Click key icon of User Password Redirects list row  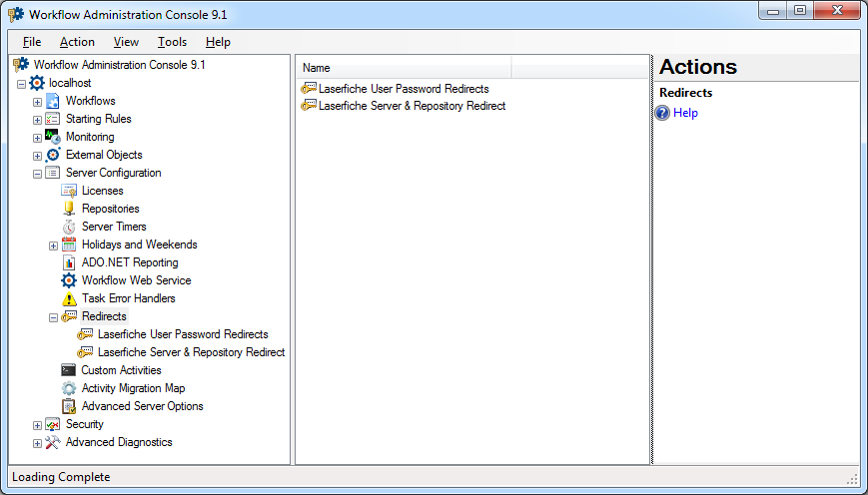pos(309,89)
